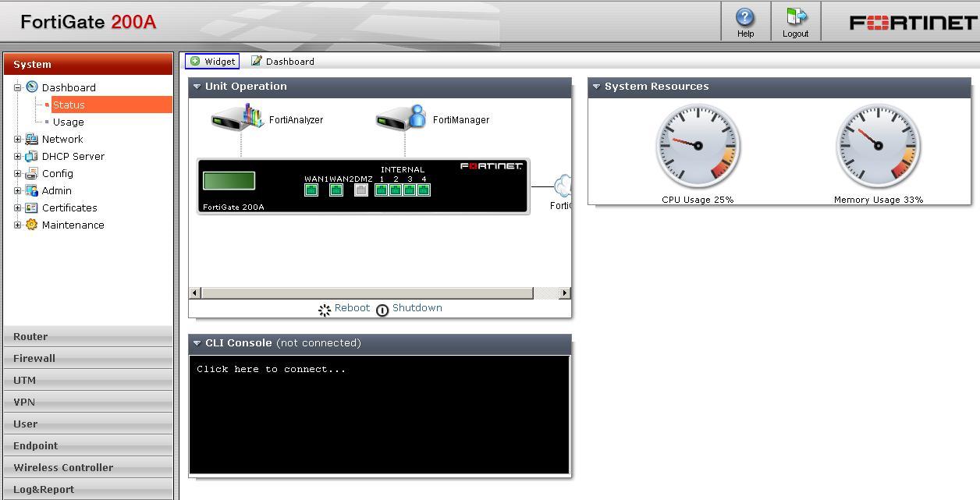Expand the Network tree node
This screenshot has height=500, width=980.
tap(18, 139)
